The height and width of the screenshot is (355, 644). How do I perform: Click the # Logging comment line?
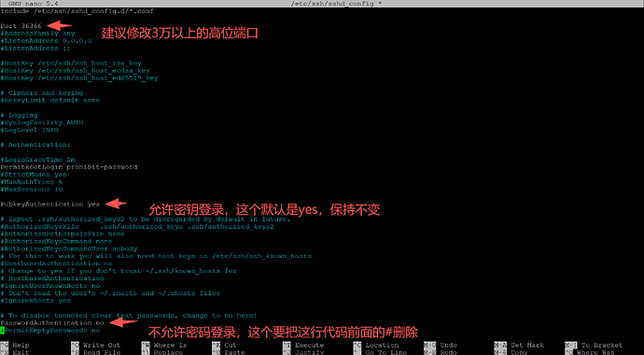tap(19, 115)
